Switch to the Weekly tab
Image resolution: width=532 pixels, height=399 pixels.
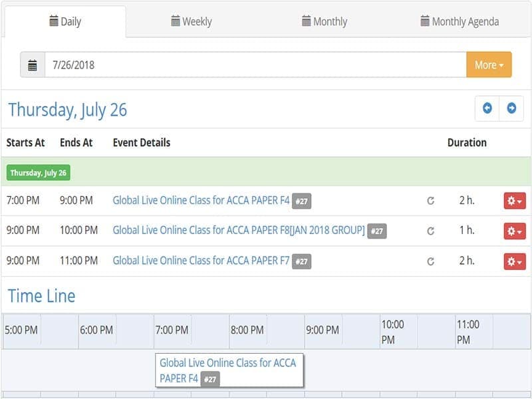pyautogui.click(x=192, y=21)
